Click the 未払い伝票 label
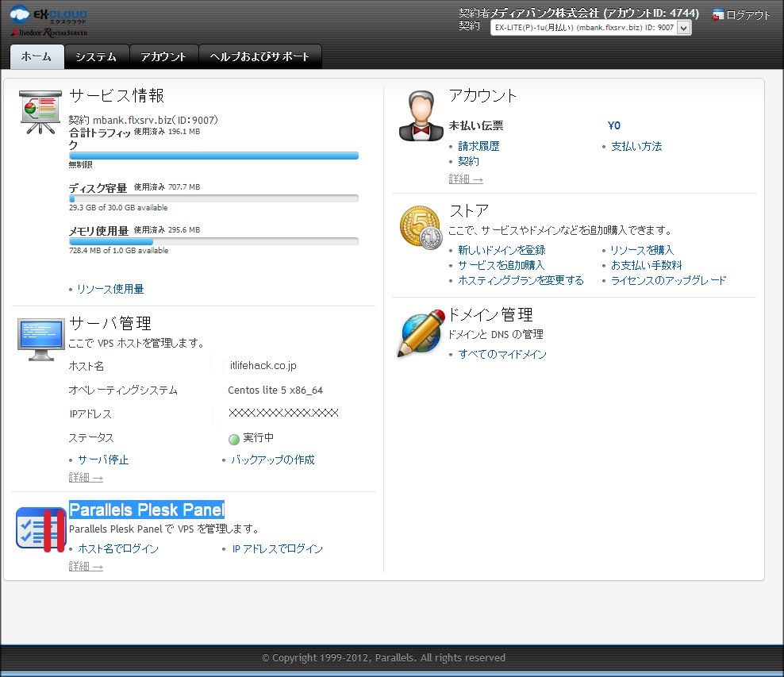 (x=476, y=125)
